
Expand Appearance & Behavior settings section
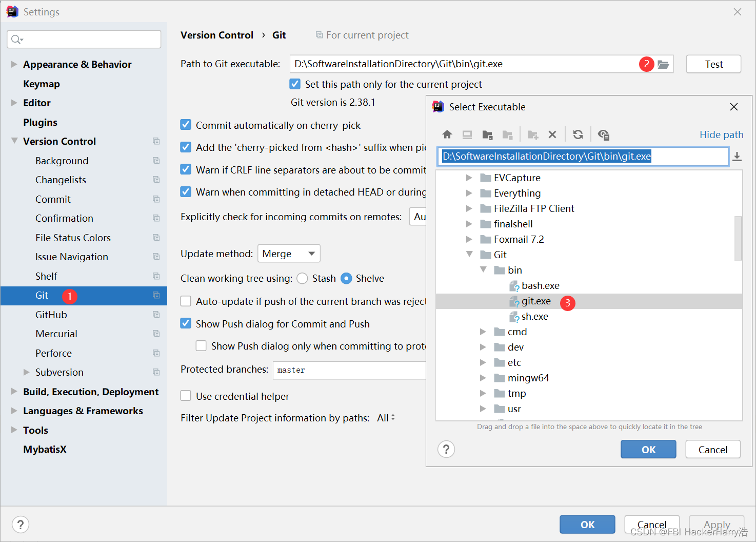[14, 64]
